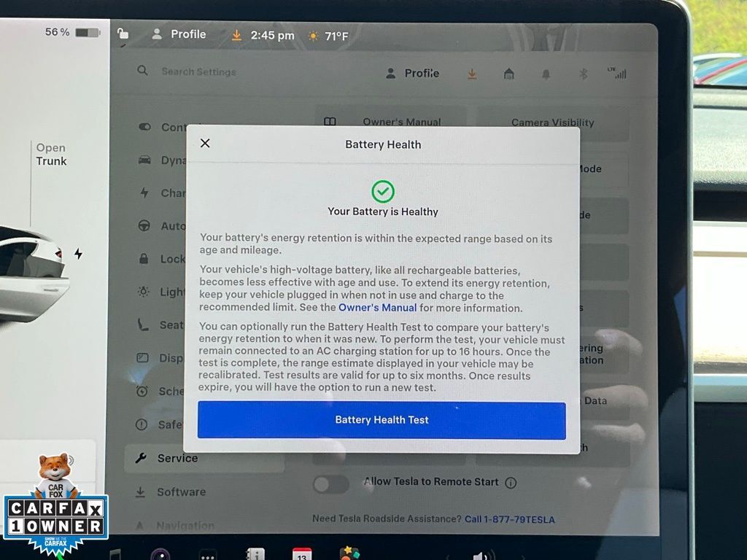The image size is (747, 560).
Task: Check the LTE signal strength icon
Action: pos(616,73)
